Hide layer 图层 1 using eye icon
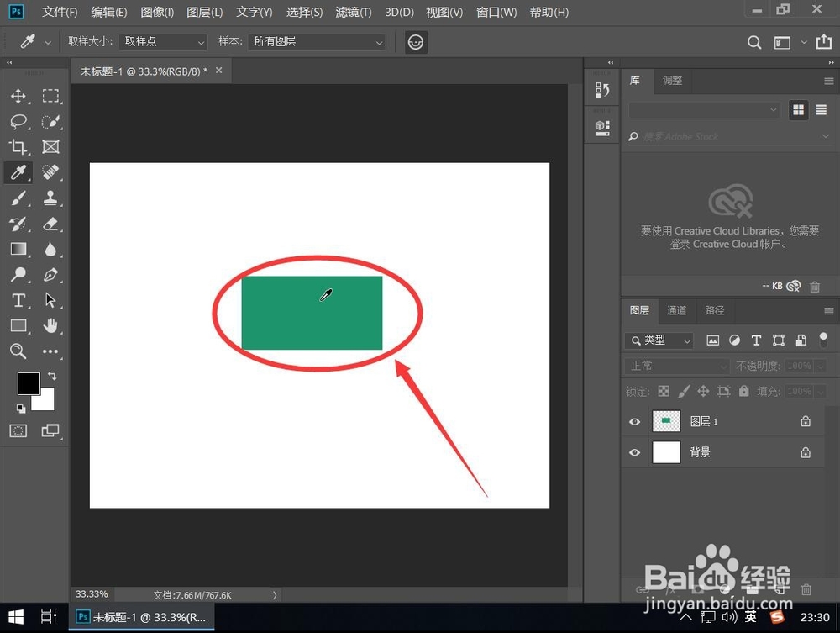This screenshot has height=633, width=840. tap(635, 422)
